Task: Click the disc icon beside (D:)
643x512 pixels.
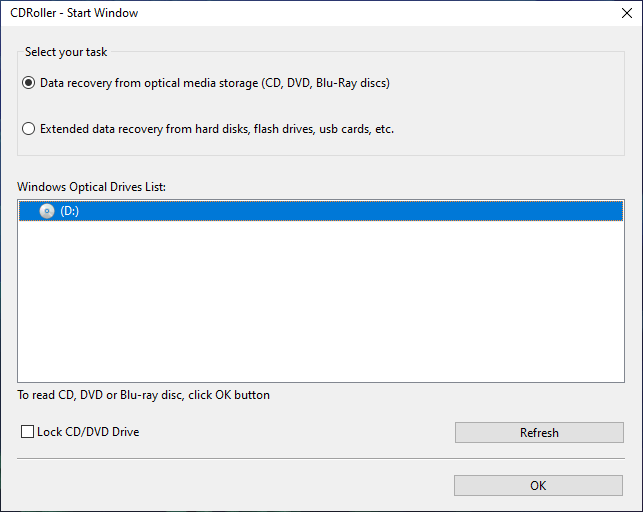Action: point(47,211)
